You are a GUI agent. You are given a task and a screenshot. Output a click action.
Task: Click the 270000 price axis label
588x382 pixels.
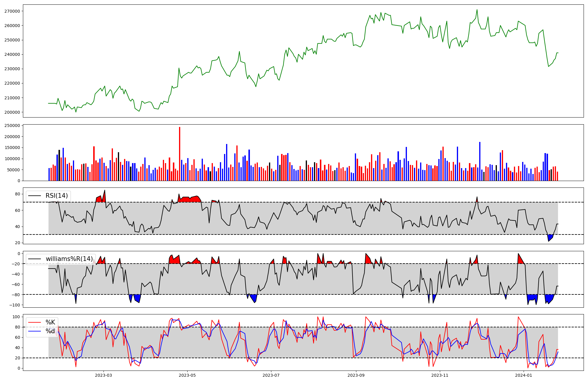(x=12, y=11)
